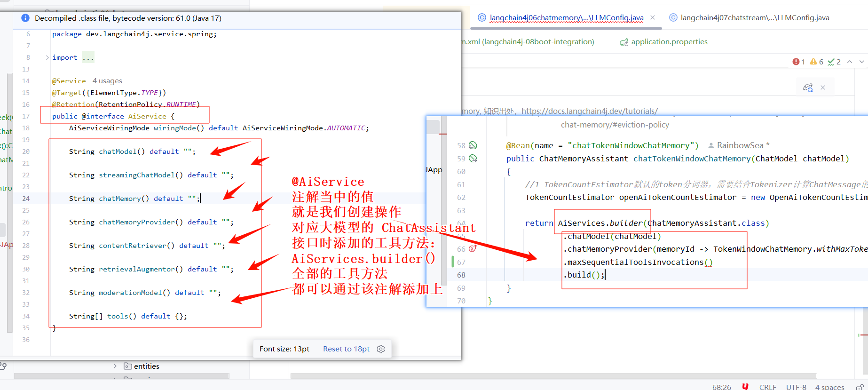The image size is (868, 390).
Task: Open the CRLF line separator selector
Action: (767, 387)
